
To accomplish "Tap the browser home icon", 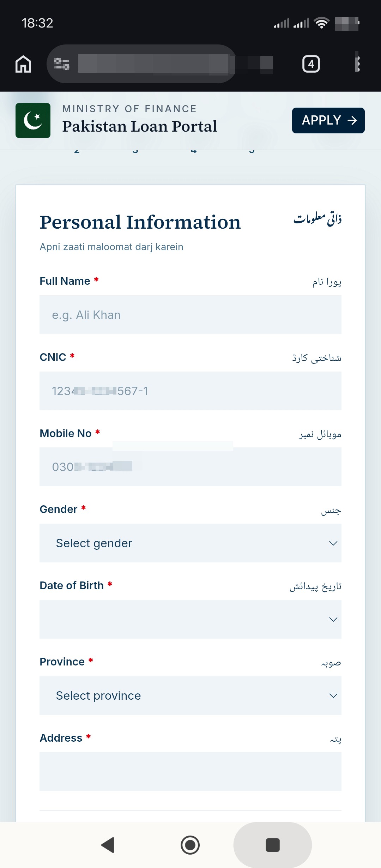I will 23,64.
